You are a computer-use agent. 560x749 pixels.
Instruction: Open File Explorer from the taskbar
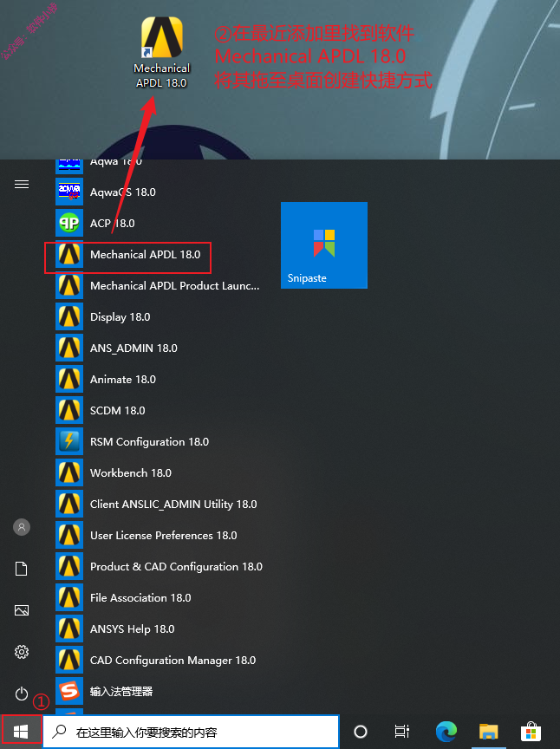(489, 732)
